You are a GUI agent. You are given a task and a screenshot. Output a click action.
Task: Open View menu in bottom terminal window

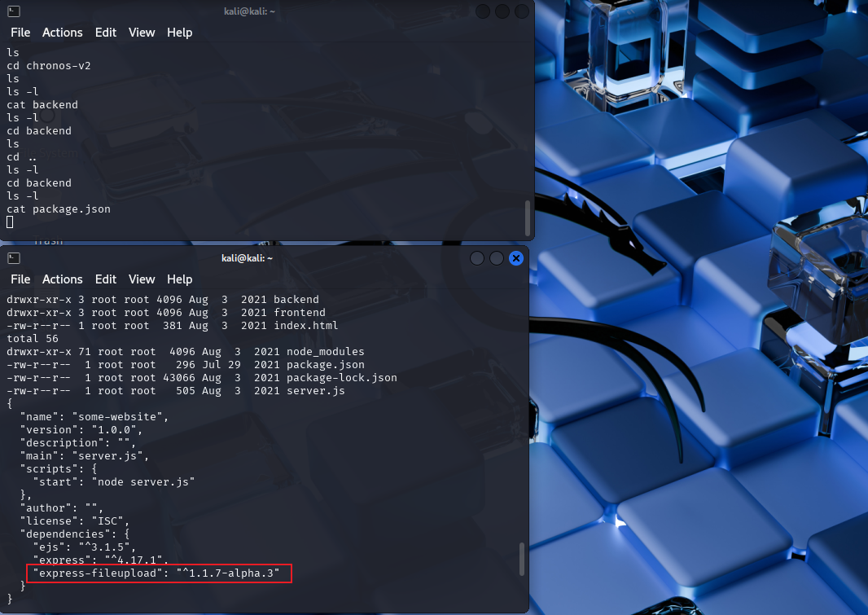pyautogui.click(x=142, y=279)
